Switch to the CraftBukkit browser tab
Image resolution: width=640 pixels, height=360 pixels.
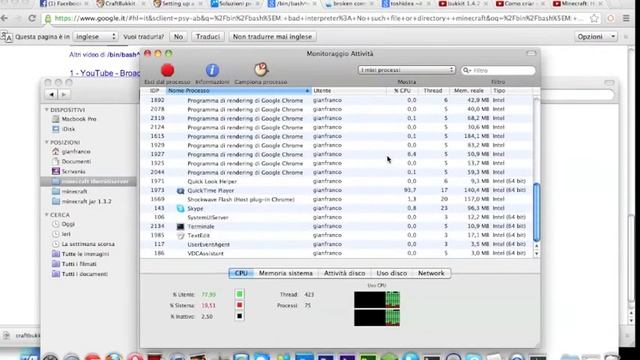[121, 4]
